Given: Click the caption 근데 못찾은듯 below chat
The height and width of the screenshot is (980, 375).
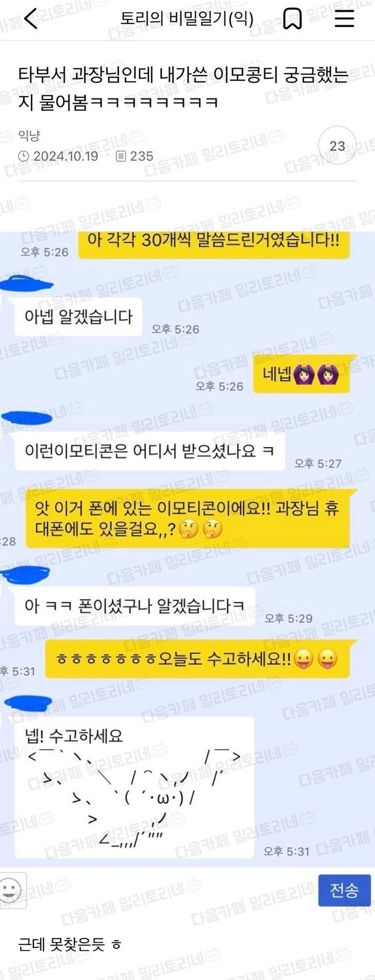Looking at the screenshot, I should point(69,944).
